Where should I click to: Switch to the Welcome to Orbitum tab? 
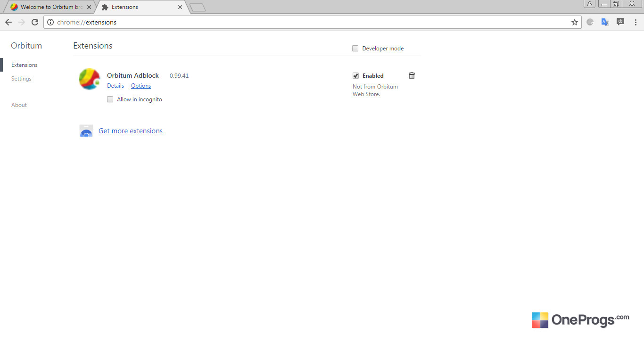click(50, 7)
